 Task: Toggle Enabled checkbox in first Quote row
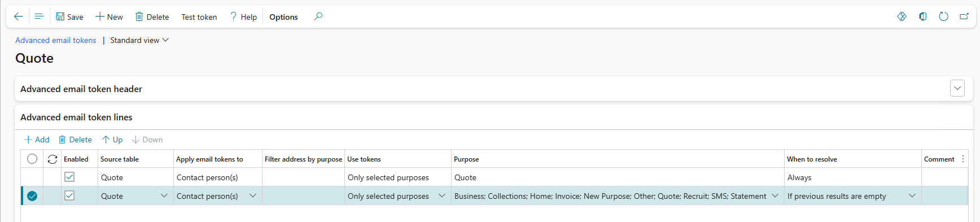(x=69, y=177)
